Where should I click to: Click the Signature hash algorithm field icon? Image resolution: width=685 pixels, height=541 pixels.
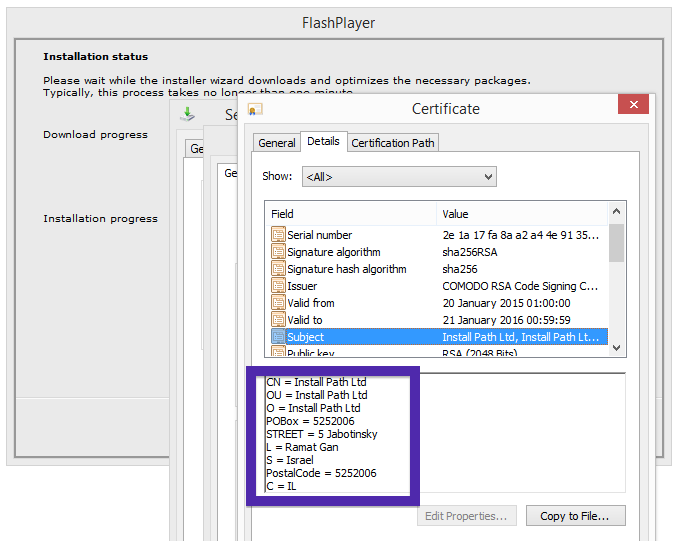[x=278, y=269]
